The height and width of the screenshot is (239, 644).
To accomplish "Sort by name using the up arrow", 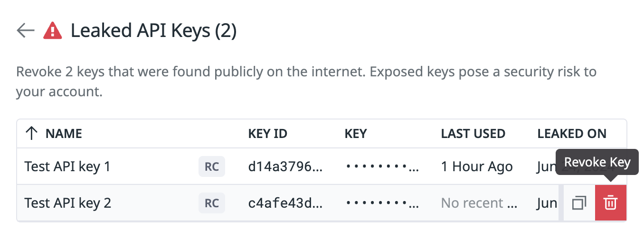I will pyautogui.click(x=31, y=133).
